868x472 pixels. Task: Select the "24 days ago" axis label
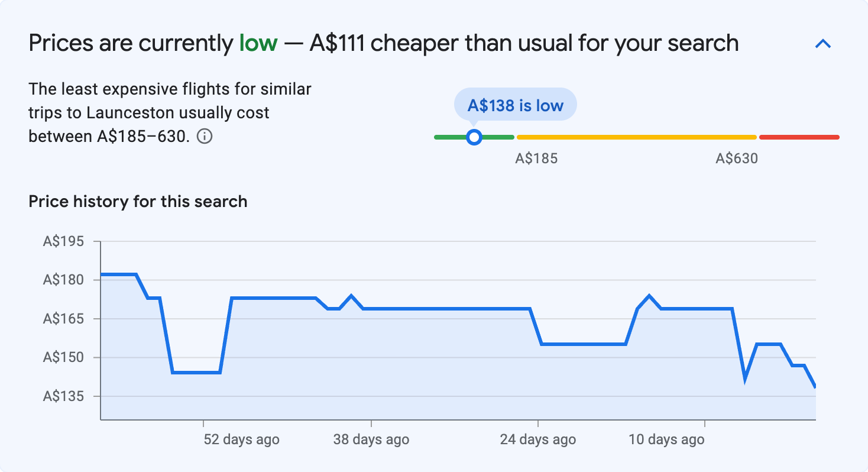[537, 439]
